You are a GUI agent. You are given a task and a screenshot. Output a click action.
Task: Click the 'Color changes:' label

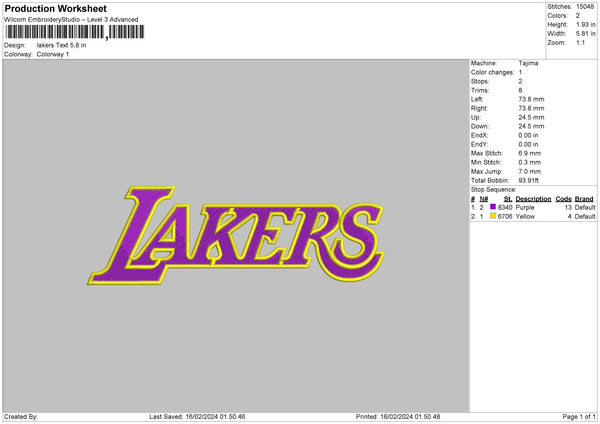point(492,72)
